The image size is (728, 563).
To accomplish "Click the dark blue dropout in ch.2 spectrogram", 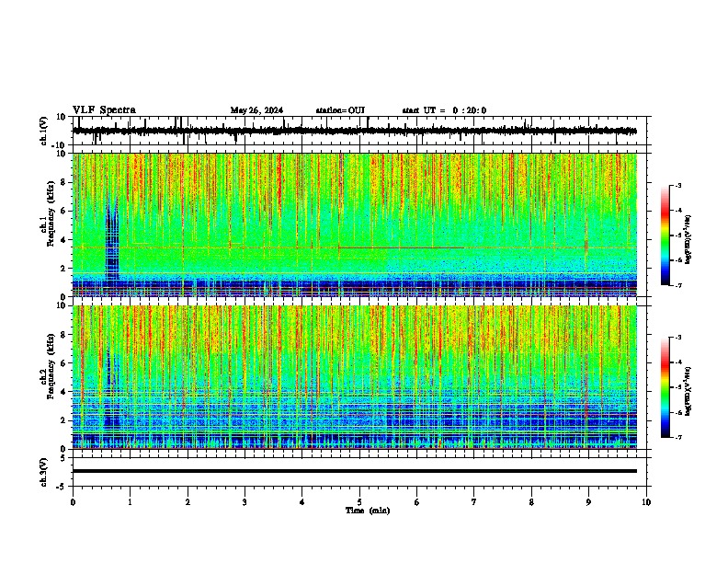I will point(111,390).
